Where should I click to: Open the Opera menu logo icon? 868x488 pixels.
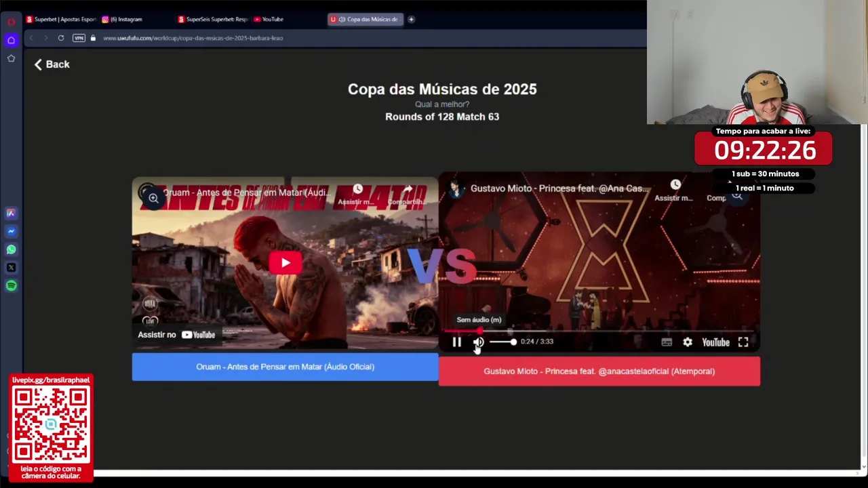11,22
